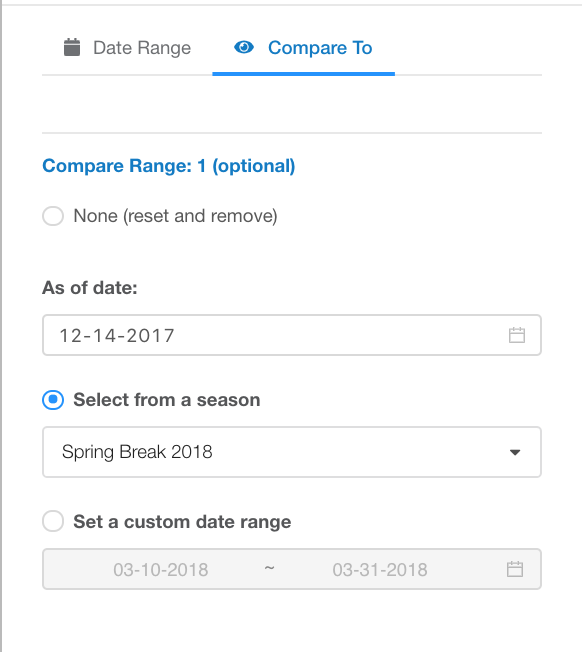Image resolution: width=582 pixels, height=652 pixels.
Task: Enable the Set a custom date range radio
Action: coord(53,521)
